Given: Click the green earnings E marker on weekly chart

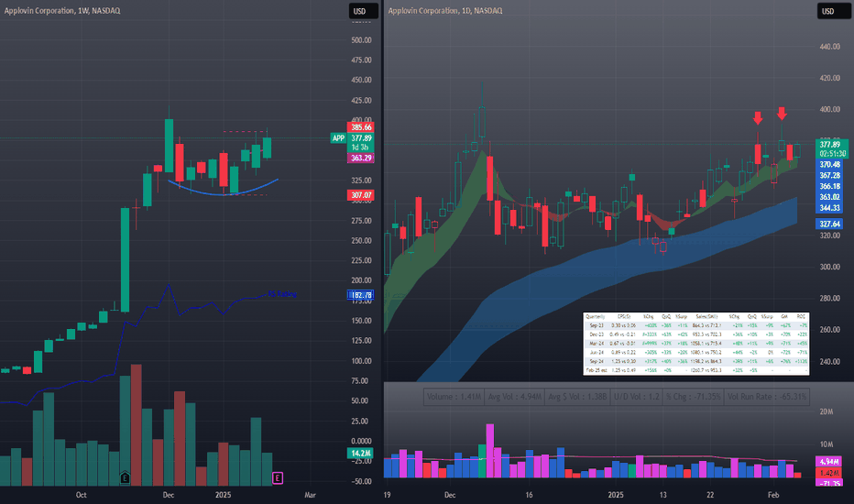Looking at the screenshot, I should pos(125,477).
